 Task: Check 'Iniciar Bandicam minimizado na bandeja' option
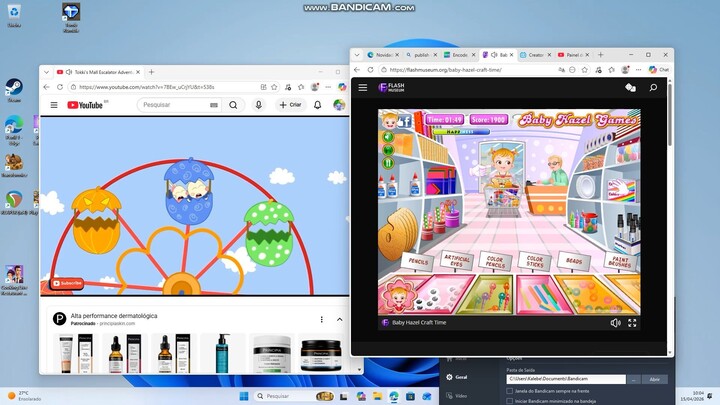pos(509,401)
